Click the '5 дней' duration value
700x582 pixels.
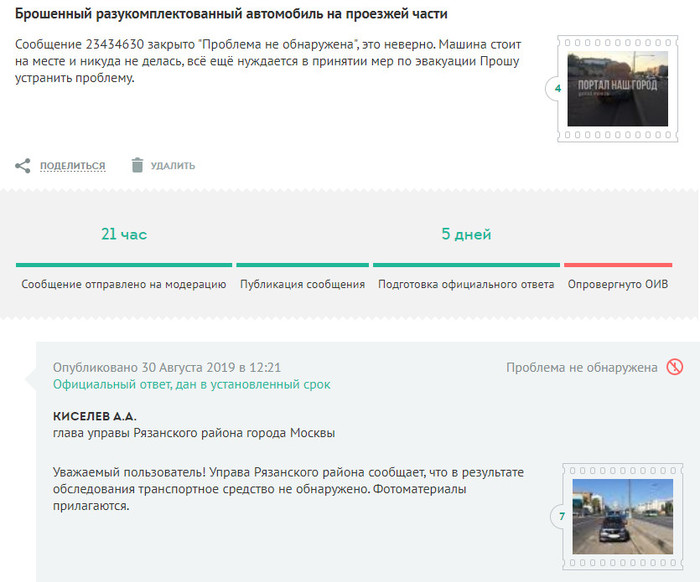pyautogui.click(x=466, y=234)
